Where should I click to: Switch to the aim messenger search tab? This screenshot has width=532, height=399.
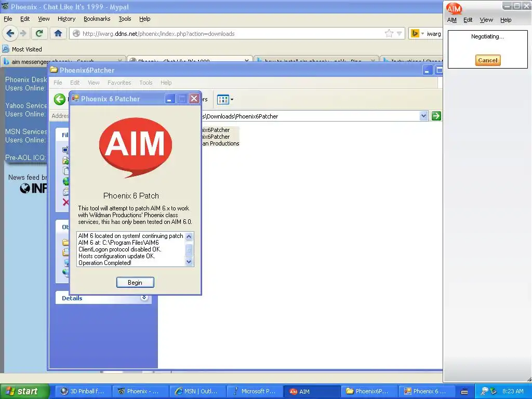click(x=63, y=59)
